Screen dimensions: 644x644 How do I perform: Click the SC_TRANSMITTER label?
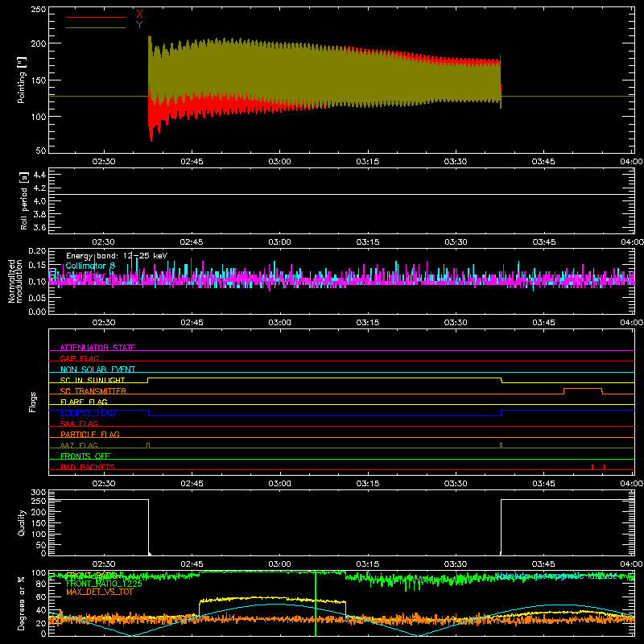click(93, 391)
